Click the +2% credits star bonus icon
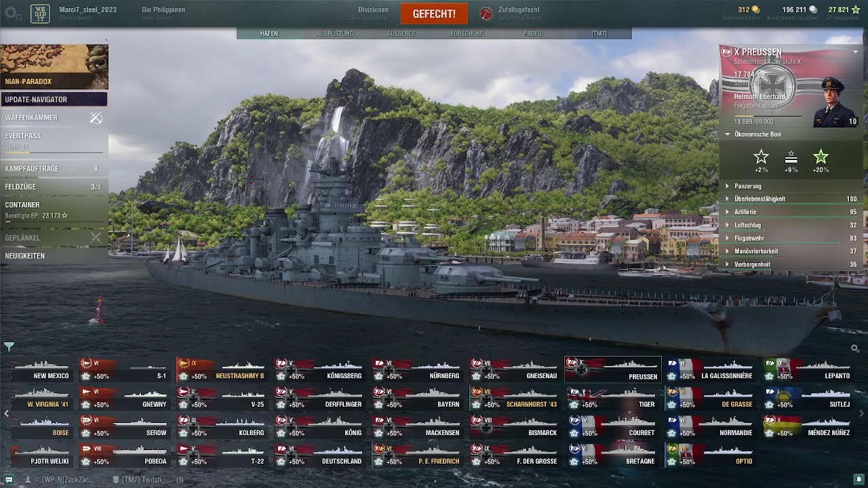Screen dimensions: 868x488 point(761,157)
